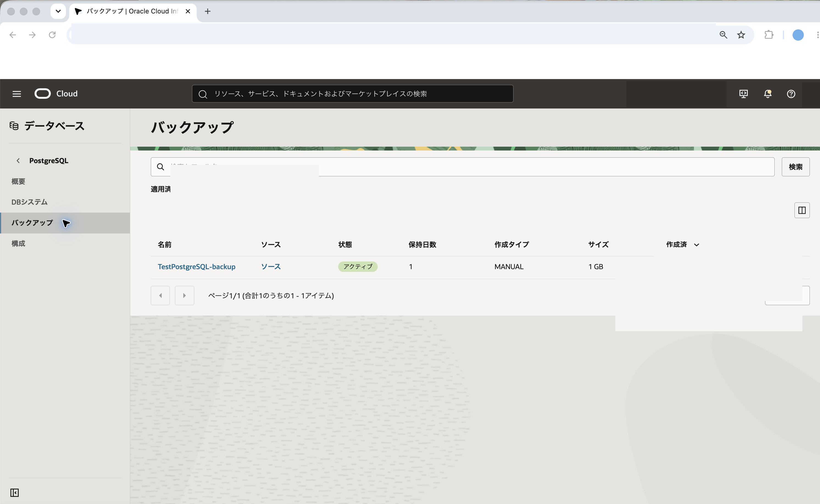
Task: Open the help question mark menu
Action: pos(791,94)
